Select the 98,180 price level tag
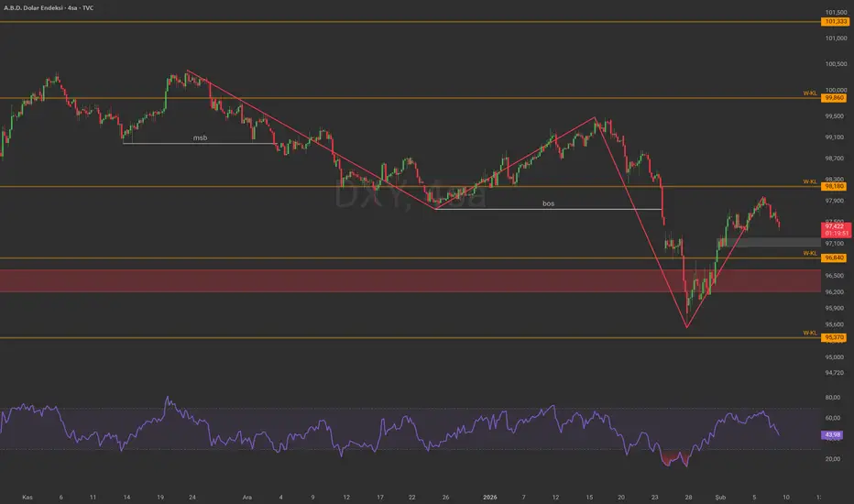 coord(835,186)
